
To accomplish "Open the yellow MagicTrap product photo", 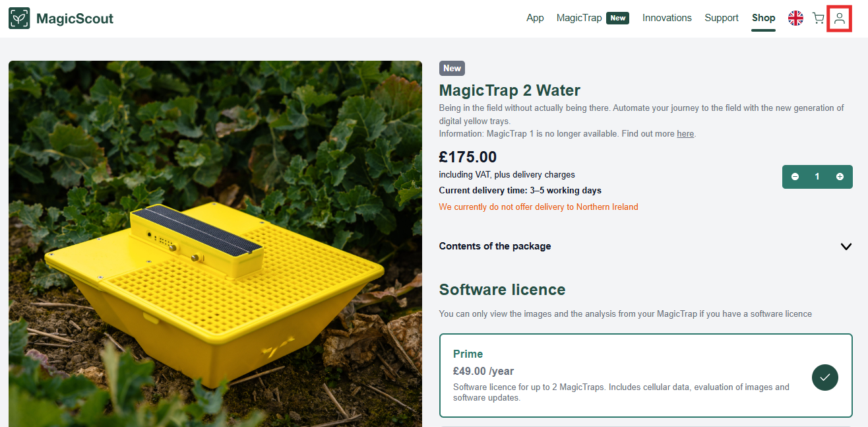I will coord(215,244).
